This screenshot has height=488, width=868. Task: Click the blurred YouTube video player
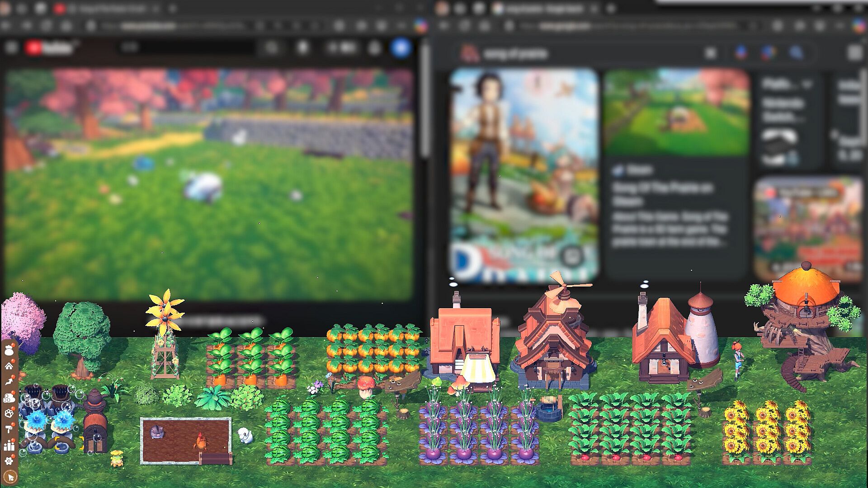click(x=208, y=181)
